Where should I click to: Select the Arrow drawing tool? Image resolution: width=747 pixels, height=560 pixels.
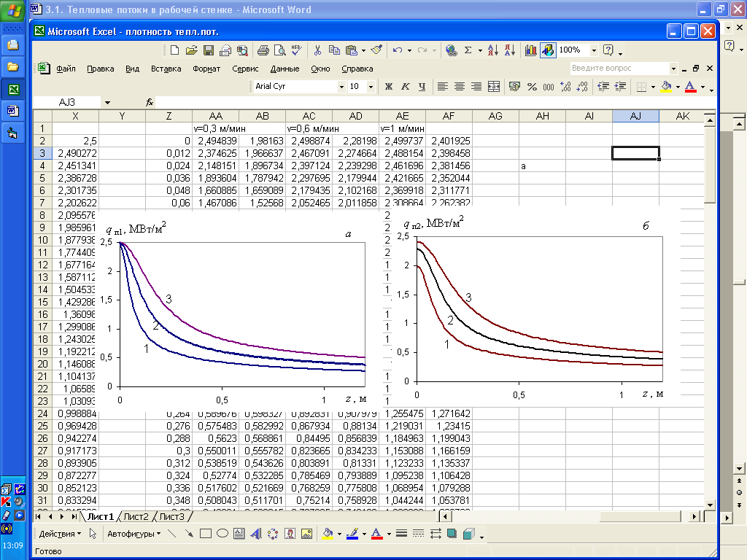point(189,534)
